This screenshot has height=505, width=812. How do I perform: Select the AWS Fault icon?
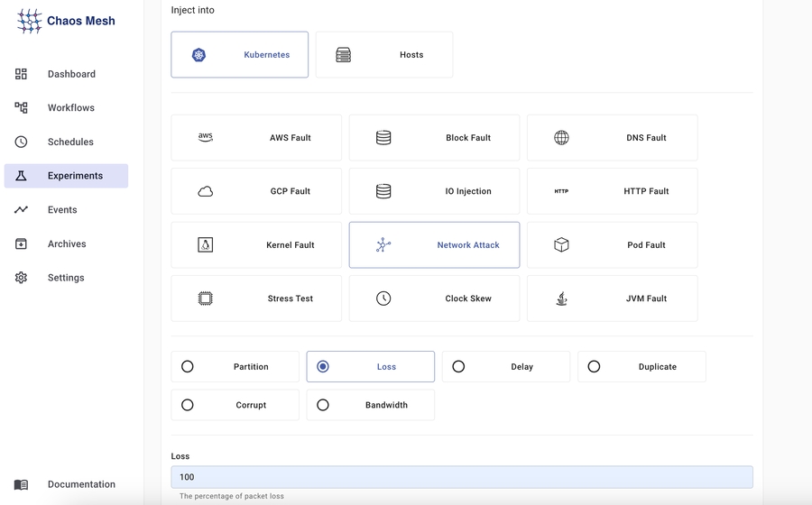[206, 137]
